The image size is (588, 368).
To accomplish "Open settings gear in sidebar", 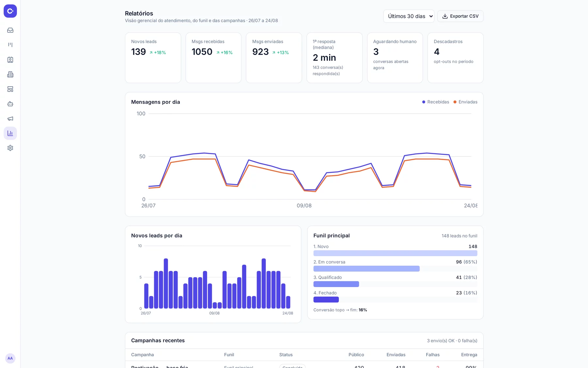I will pos(10,148).
